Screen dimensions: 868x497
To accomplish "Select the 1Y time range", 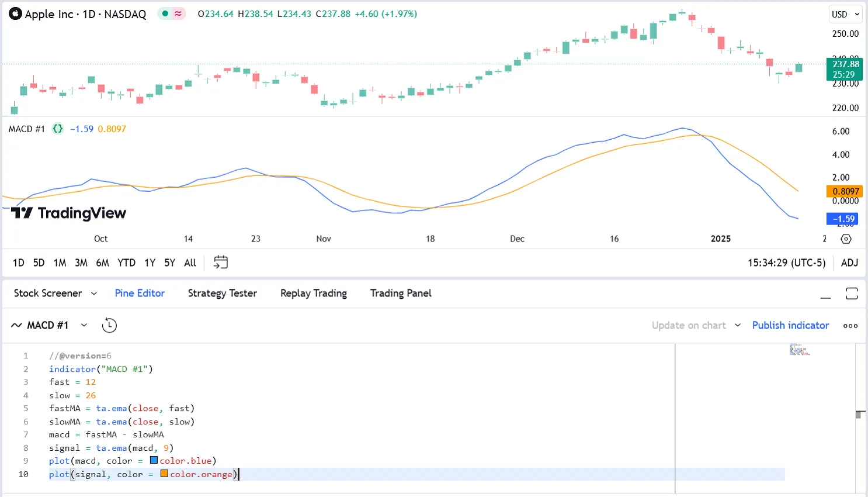I will click(150, 263).
